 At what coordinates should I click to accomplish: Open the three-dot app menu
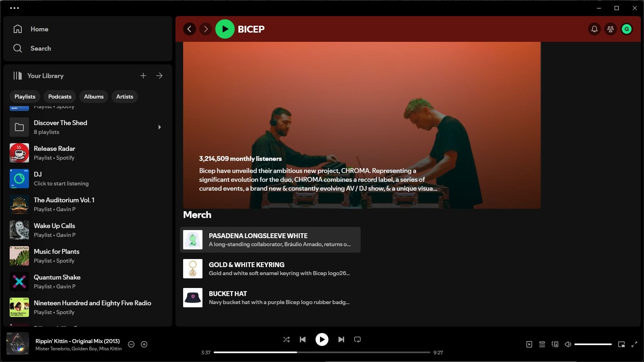pyautogui.click(x=14, y=8)
